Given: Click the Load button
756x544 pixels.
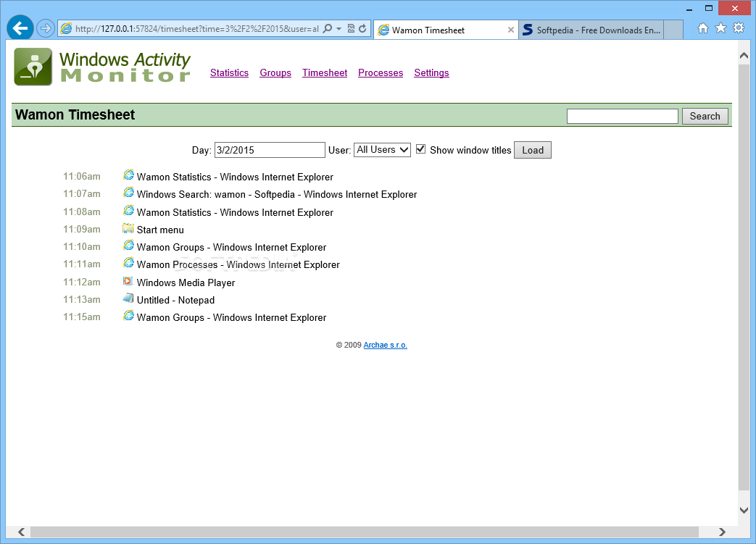Looking at the screenshot, I should 533,150.
